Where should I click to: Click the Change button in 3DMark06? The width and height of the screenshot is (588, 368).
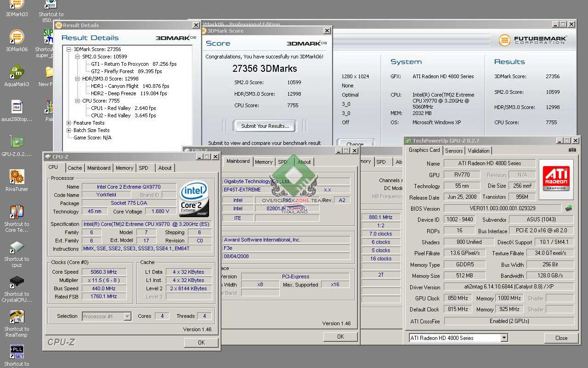(355, 144)
